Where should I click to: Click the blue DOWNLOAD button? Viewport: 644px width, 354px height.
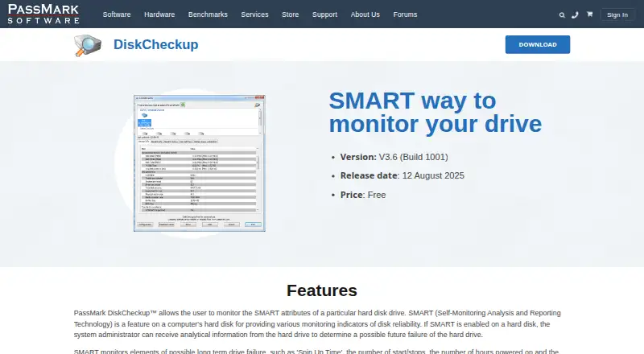[538, 44]
